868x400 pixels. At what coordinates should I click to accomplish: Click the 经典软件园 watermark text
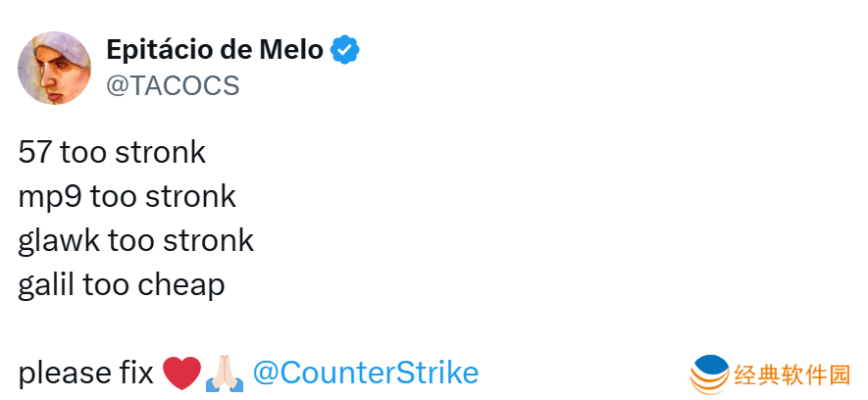(792, 374)
